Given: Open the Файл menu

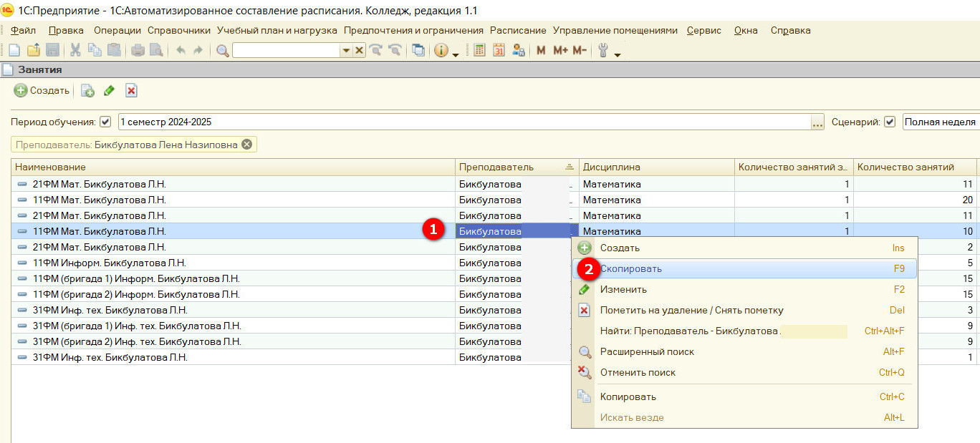Looking at the screenshot, I should (x=24, y=30).
